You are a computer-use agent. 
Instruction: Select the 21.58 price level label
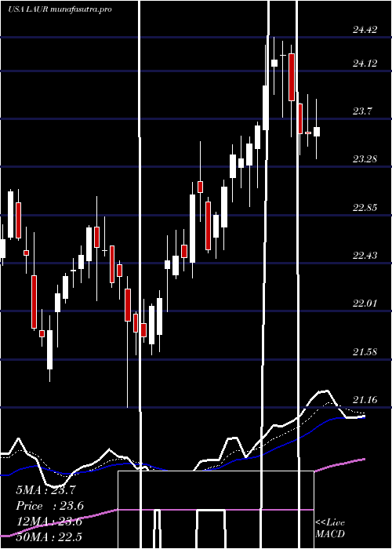point(365,352)
